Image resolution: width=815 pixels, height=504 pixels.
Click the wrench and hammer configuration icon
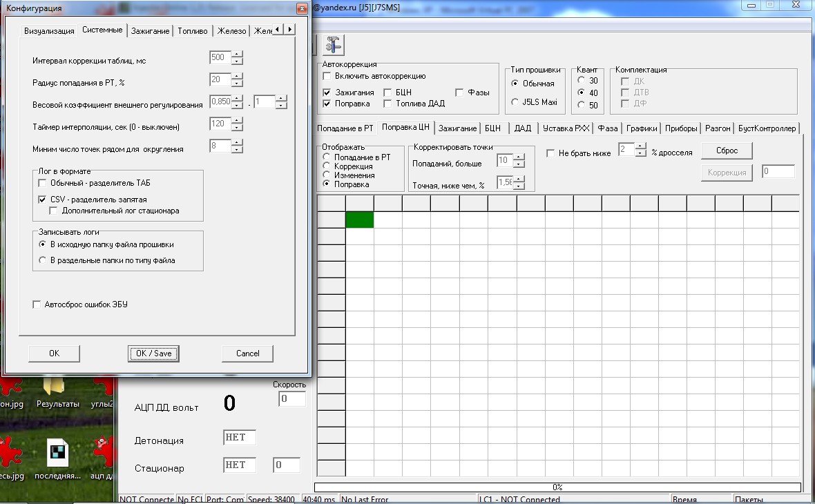click(334, 43)
